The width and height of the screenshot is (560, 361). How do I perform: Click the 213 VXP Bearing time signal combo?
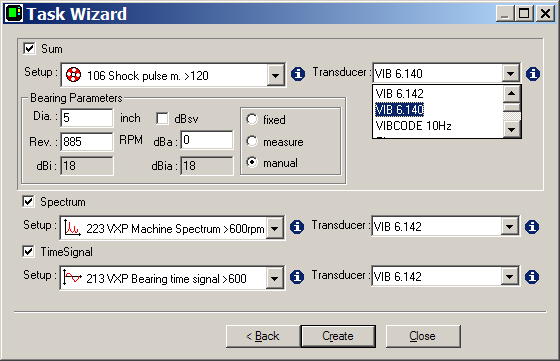172,278
